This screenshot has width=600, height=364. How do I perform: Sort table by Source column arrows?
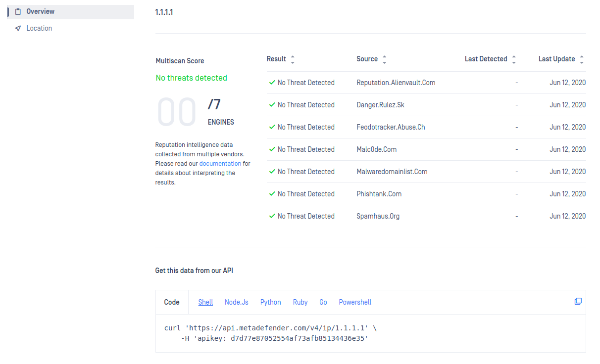pyautogui.click(x=385, y=59)
